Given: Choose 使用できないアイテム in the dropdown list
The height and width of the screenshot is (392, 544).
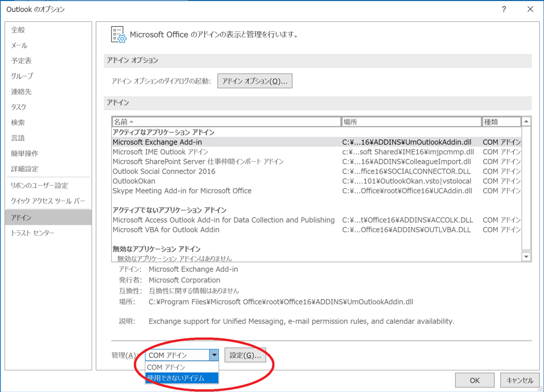Looking at the screenshot, I should [x=182, y=378].
